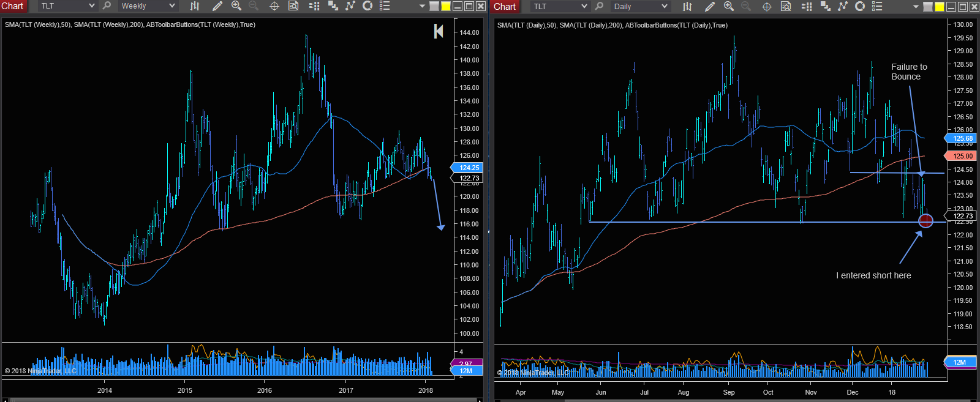The width and height of the screenshot is (980, 402).
Task: Open the Chart menu in the Weekly window
Action: (13, 6)
